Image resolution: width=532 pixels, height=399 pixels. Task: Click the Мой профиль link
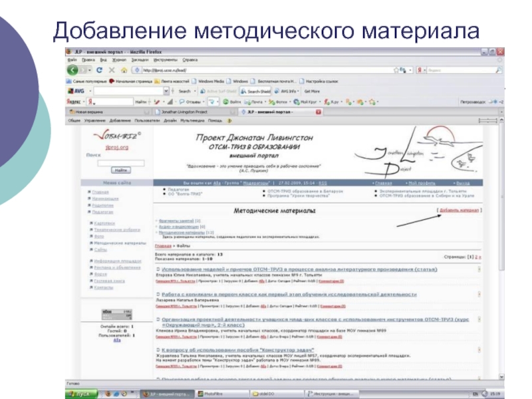422,184
